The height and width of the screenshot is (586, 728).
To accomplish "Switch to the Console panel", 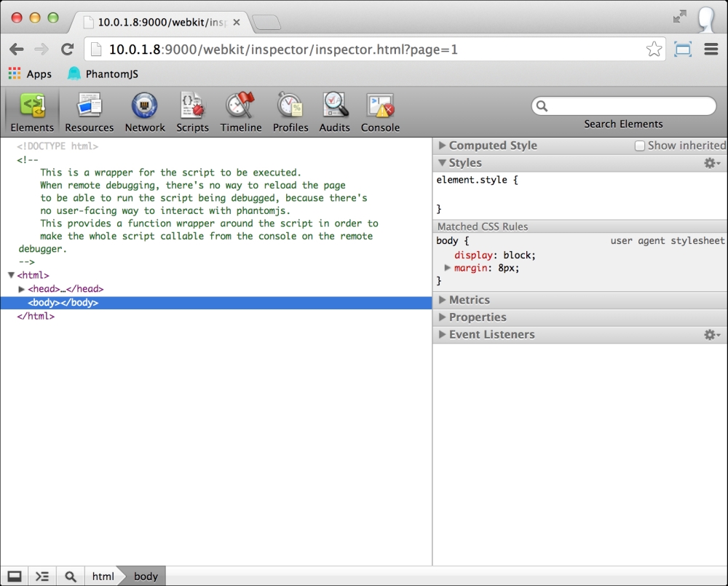I will point(380,113).
